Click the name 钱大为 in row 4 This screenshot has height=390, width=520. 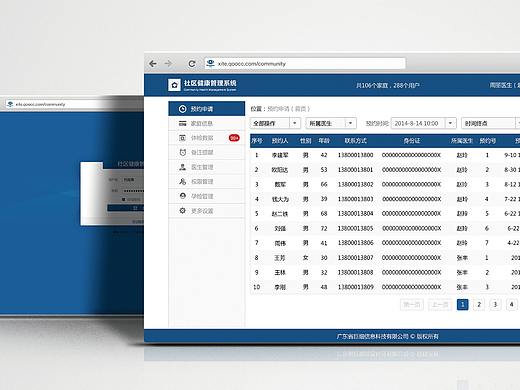pos(280,199)
